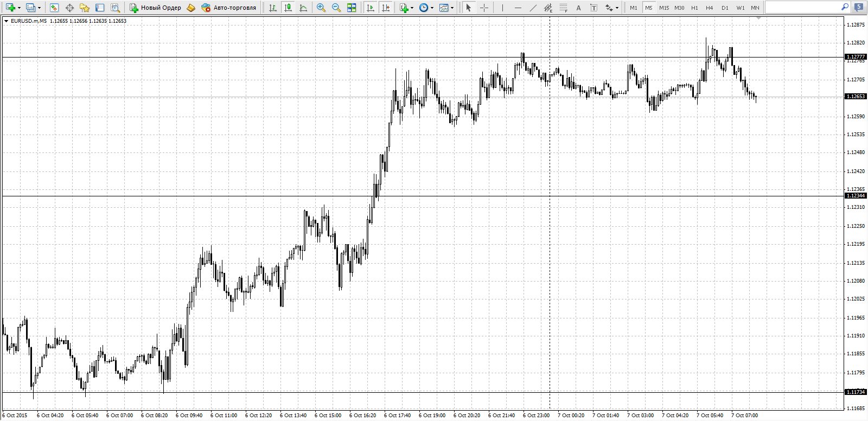Expand the Templates dropdown arrow
This screenshot has width=868, height=421.
coord(452,8)
